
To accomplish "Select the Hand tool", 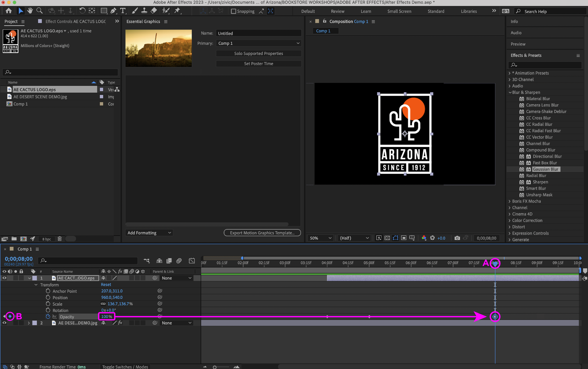I will (30, 11).
